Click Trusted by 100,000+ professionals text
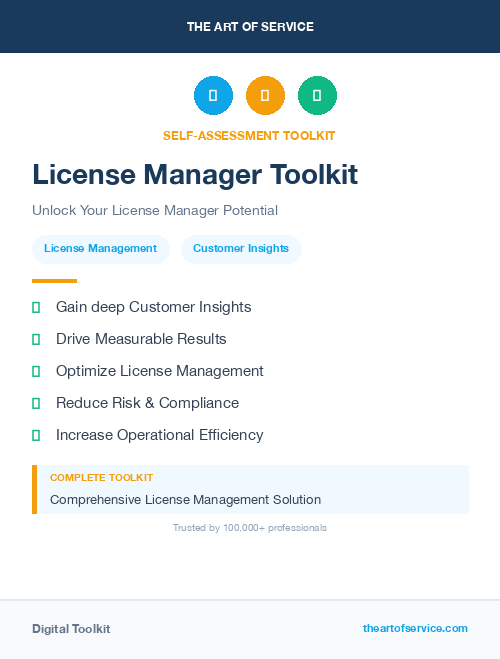The image size is (500, 659). (250, 528)
